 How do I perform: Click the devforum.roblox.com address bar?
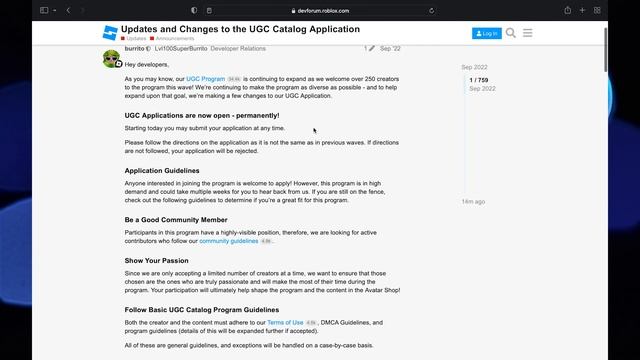pyautogui.click(x=320, y=11)
